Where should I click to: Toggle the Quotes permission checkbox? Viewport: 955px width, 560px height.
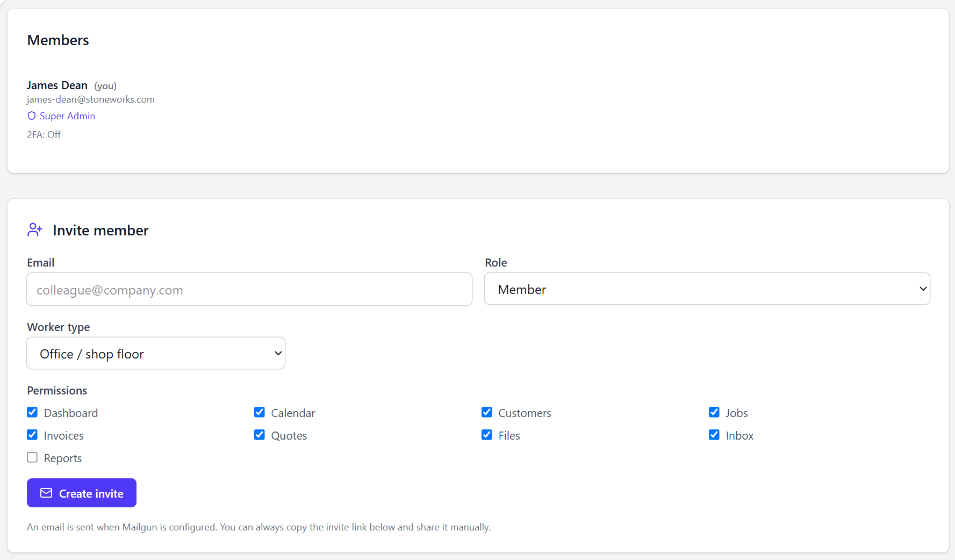(x=260, y=435)
